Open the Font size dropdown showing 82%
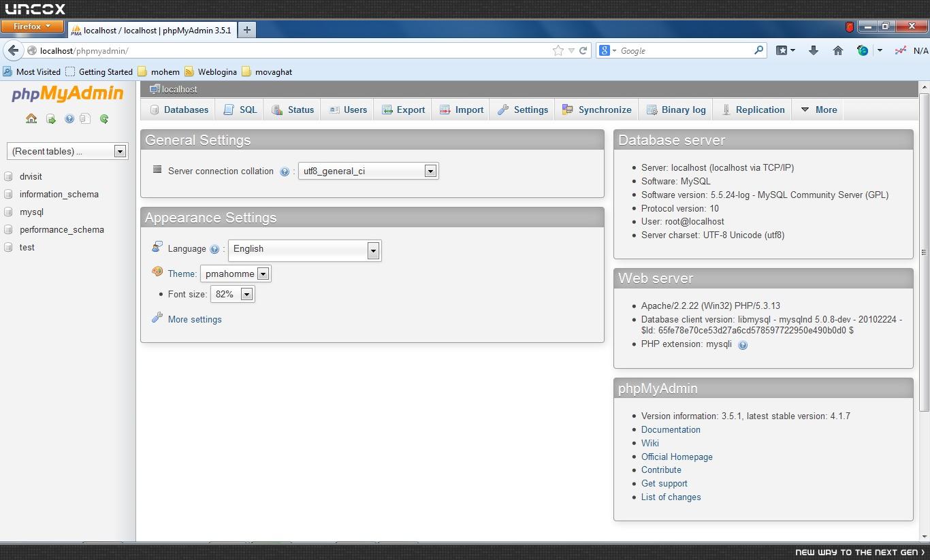 (232, 294)
